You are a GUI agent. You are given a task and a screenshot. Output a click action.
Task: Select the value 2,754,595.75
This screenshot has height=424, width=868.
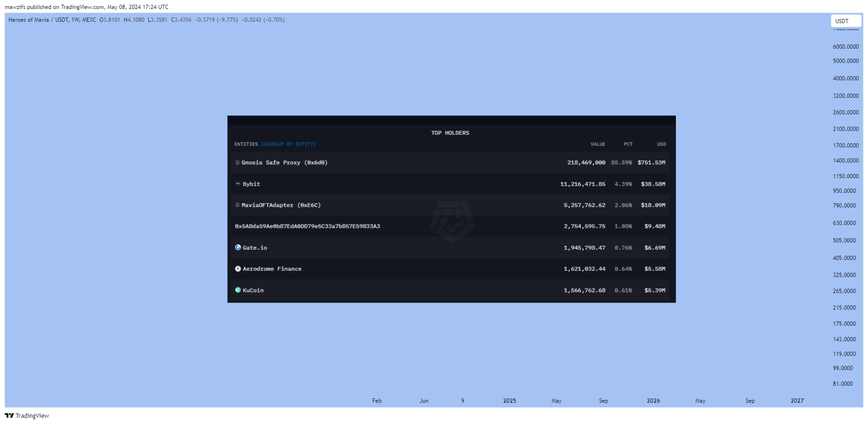tap(585, 226)
